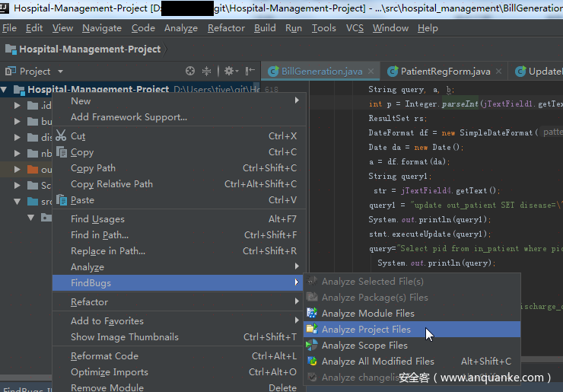Switch to the BillGeneration.java tab
Viewport: 563px width, 392px height.
pos(320,71)
